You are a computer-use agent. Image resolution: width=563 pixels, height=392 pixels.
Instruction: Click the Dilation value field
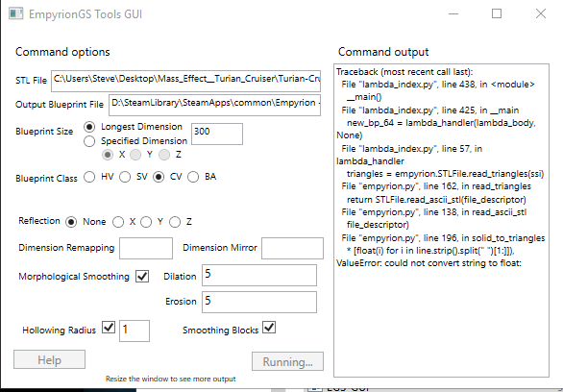tap(259, 276)
